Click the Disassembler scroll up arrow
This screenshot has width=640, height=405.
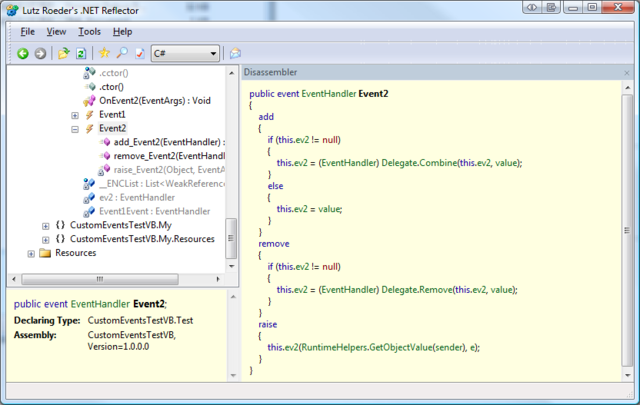627,88
